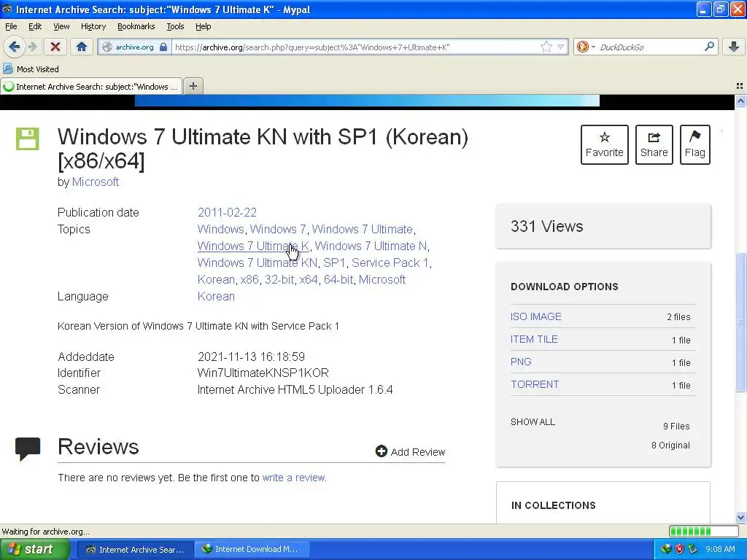This screenshot has width=747, height=560.
Task: Open the File menu
Action: point(11,26)
